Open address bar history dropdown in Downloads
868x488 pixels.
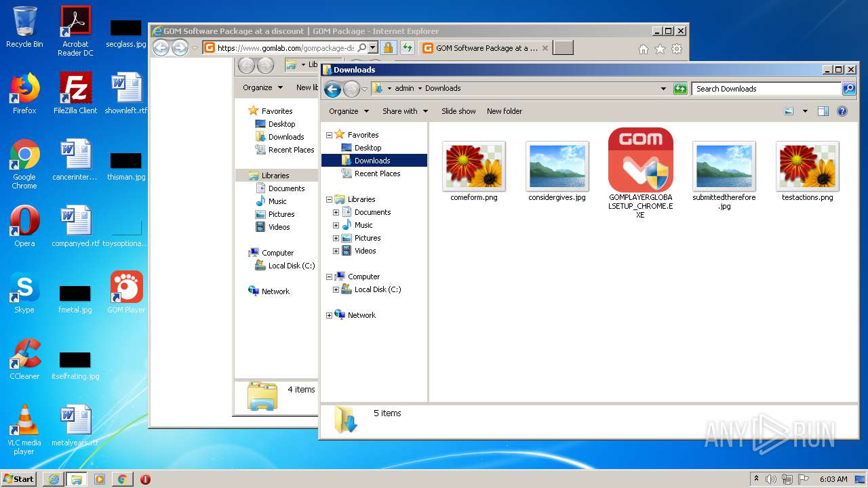663,89
